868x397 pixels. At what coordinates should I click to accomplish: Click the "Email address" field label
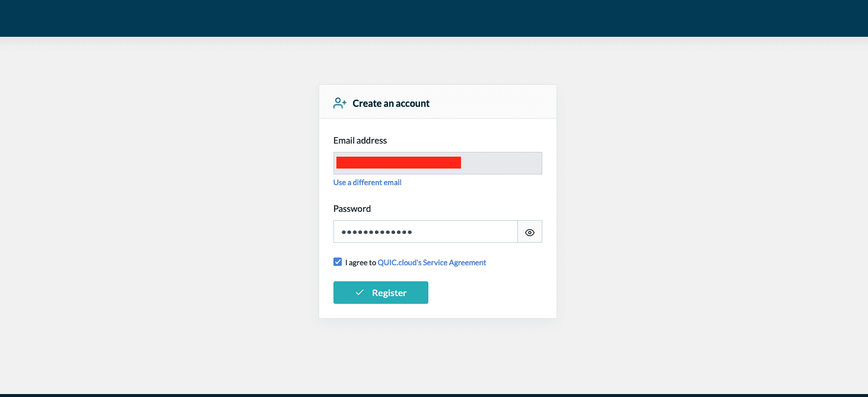click(360, 141)
